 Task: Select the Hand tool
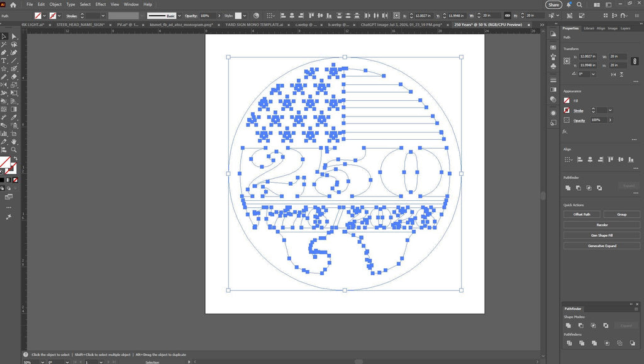click(x=14, y=142)
